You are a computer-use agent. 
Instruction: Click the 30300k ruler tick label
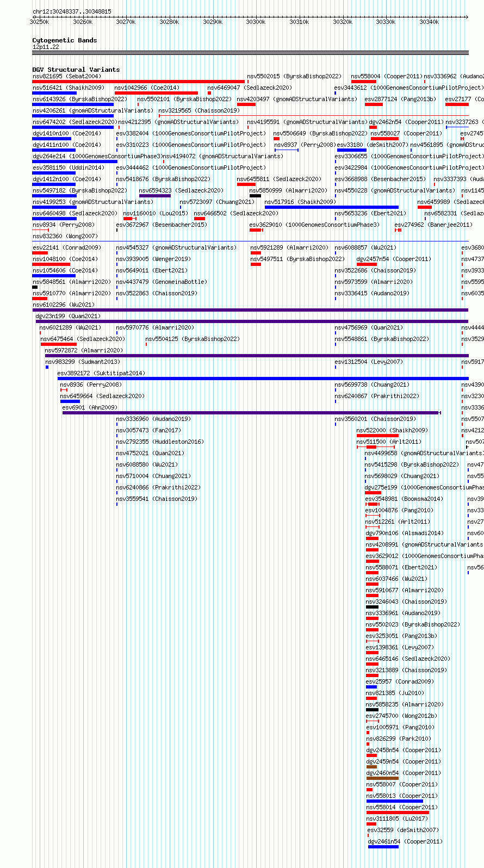pos(256,22)
